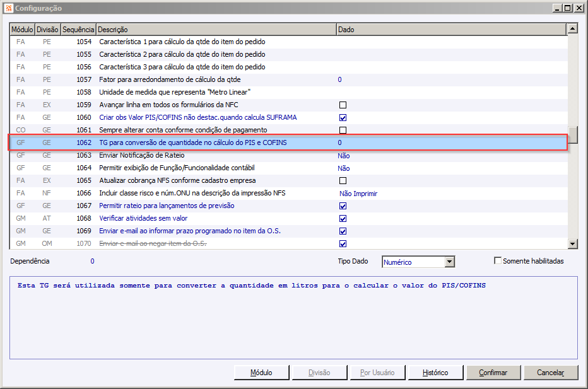The width and height of the screenshot is (588, 389).
Task: Toggle checkbox of sequence 1070 row
Action: pos(343,243)
